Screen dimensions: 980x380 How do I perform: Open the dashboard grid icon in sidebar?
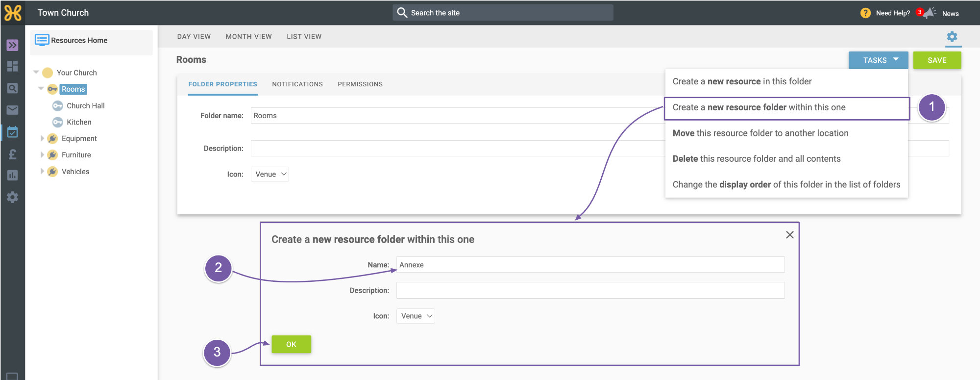(12, 66)
